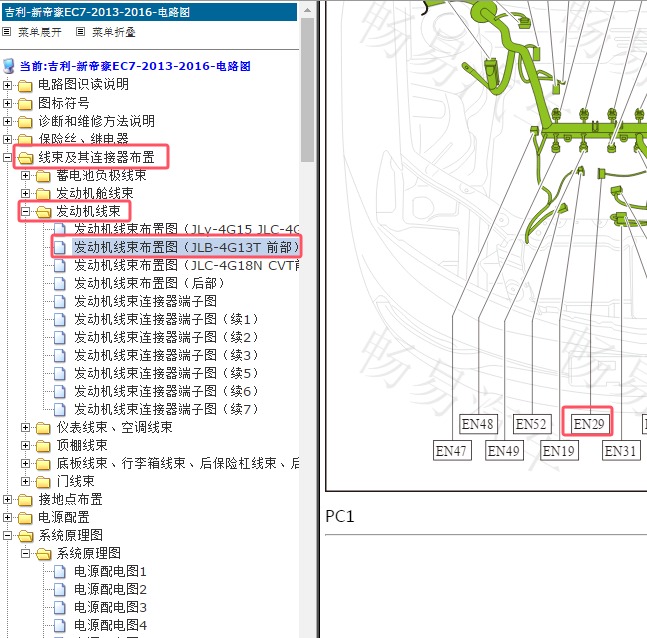Click the 门线束 folder icon

43,482
